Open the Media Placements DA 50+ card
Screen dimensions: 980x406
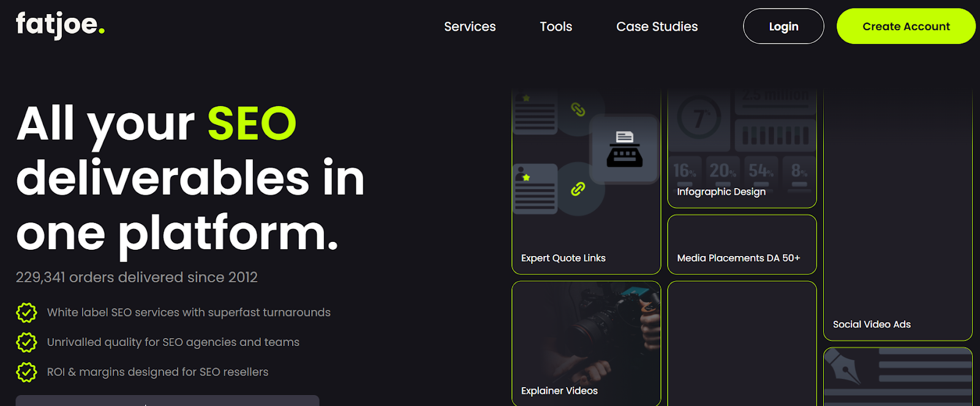click(742, 244)
